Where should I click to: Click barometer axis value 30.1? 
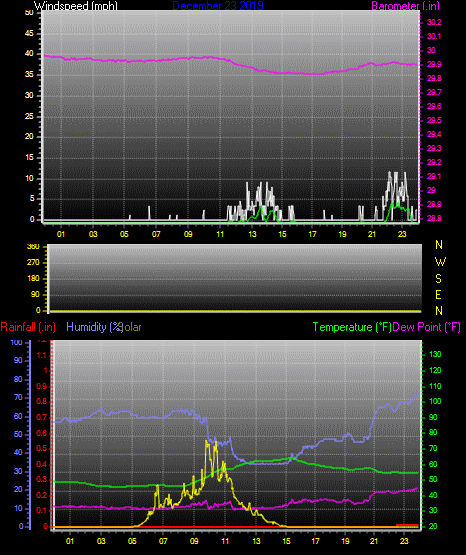[x=434, y=36]
